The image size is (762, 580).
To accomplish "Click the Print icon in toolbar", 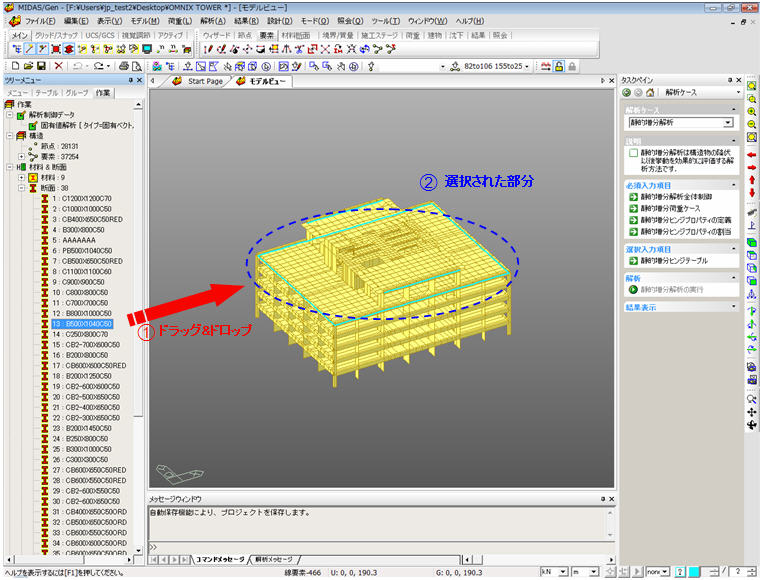I will click(124, 66).
